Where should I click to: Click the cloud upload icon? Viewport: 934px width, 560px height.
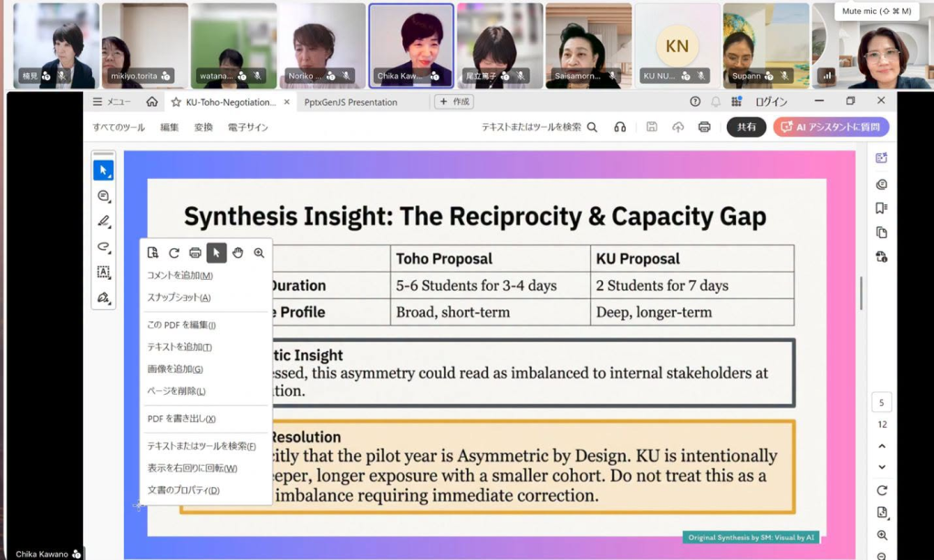[x=678, y=127]
